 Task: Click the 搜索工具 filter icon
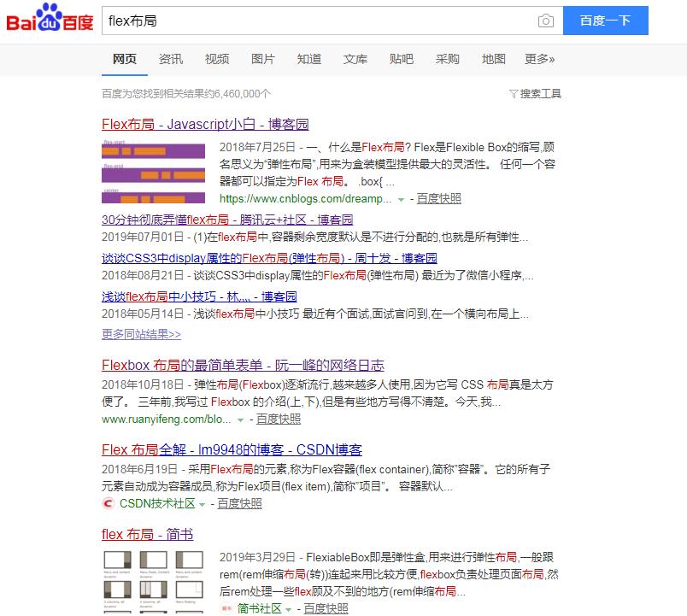514,94
